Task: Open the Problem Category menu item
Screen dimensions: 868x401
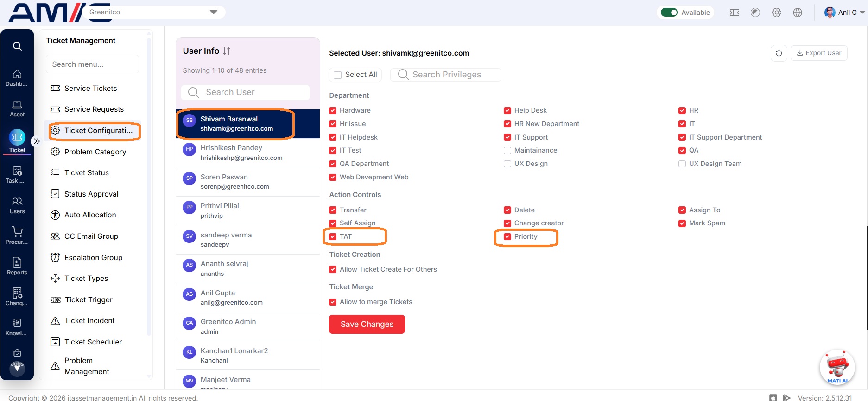Action: tap(95, 152)
